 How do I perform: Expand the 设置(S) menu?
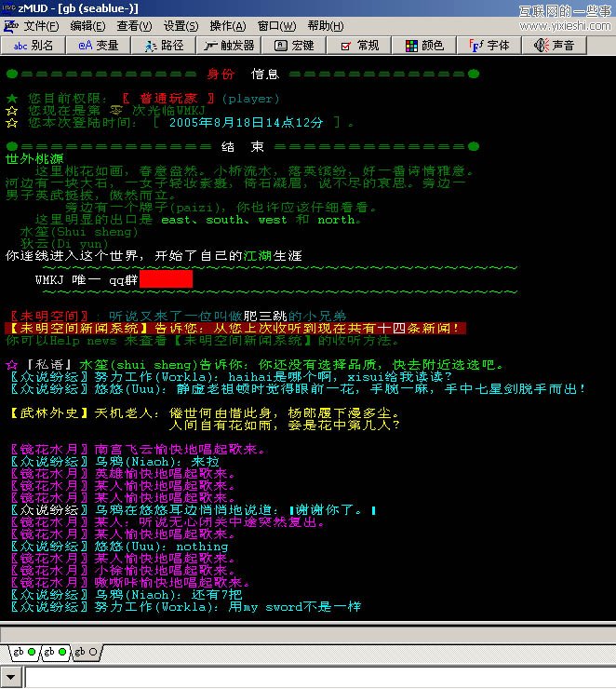pos(181,26)
